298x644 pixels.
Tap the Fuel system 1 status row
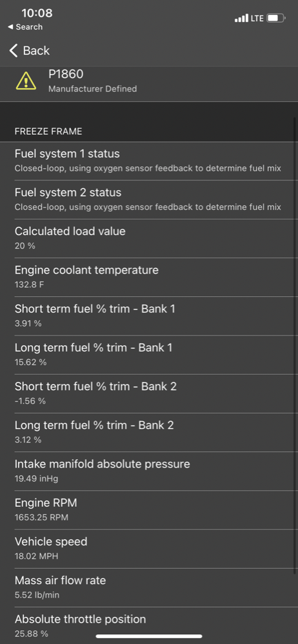click(149, 161)
